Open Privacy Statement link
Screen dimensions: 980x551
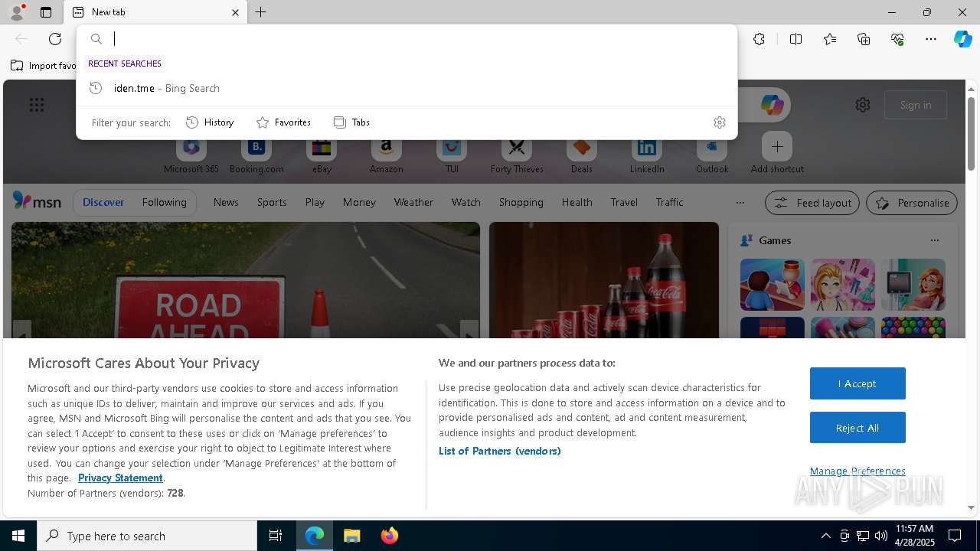(120, 478)
